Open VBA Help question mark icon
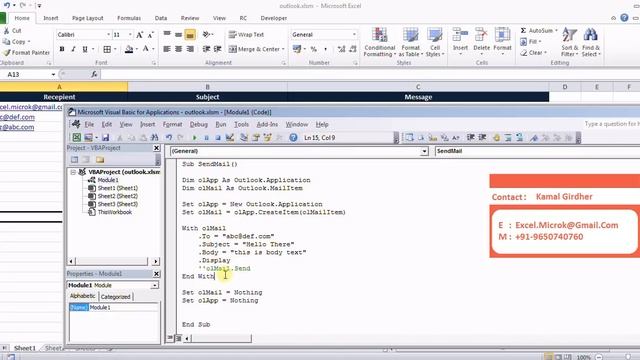640x360 pixels. click(293, 138)
